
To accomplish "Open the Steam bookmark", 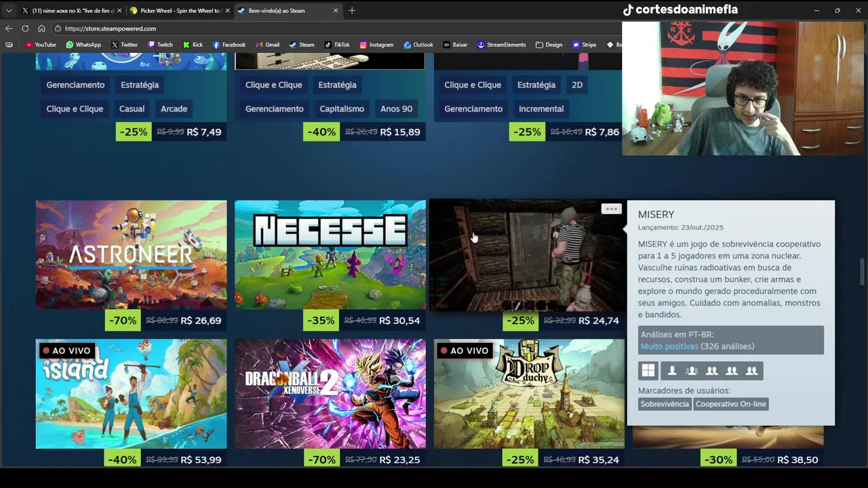I will pos(302,45).
